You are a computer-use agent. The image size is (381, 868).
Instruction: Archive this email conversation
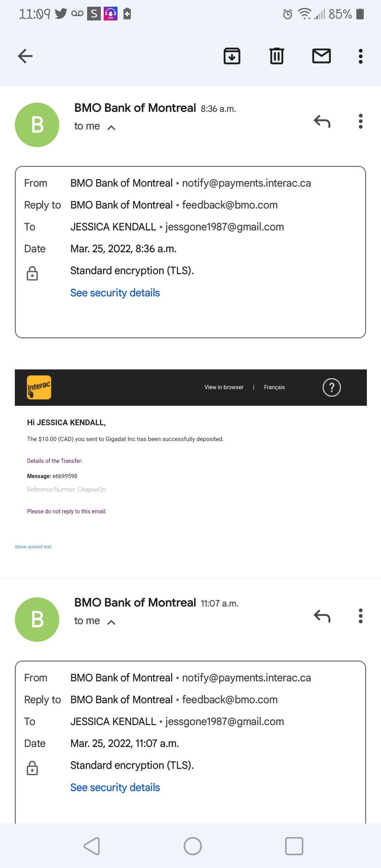232,56
